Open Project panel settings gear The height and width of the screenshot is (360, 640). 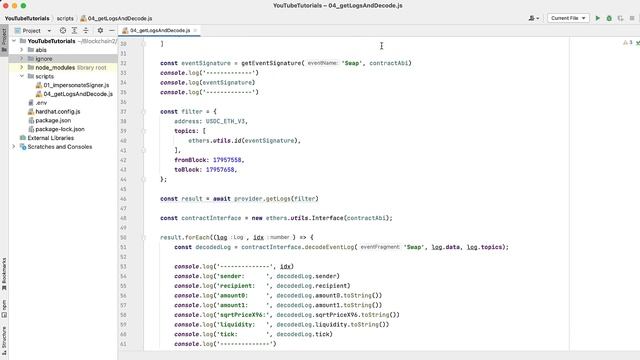[x=100, y=31]
